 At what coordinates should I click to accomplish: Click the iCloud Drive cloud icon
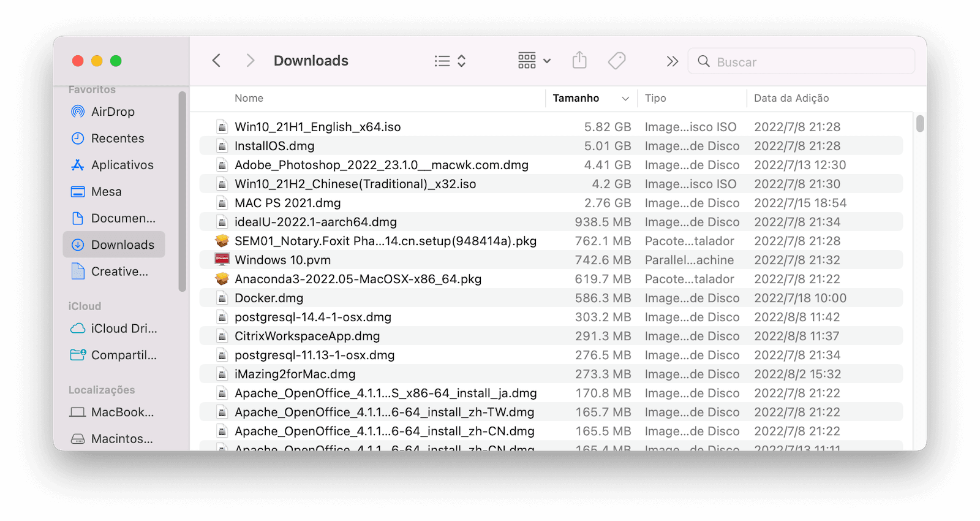tap(78, 329)
